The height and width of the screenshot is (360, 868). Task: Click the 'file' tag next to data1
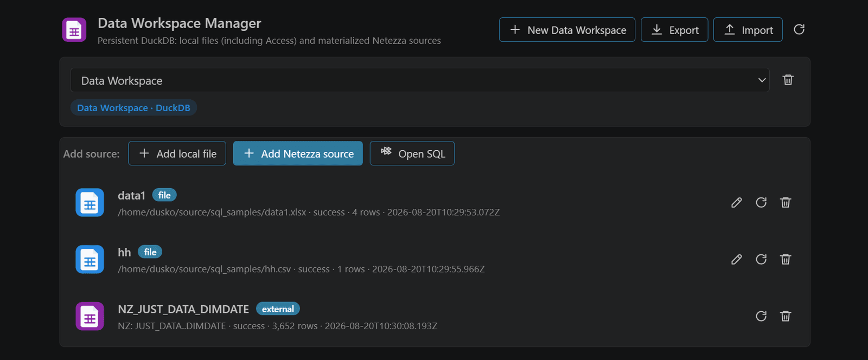[x=164, y=195]
